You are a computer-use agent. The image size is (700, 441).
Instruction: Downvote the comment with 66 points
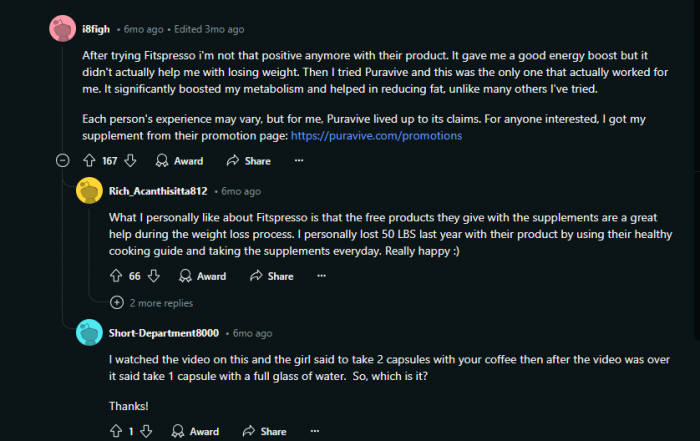coord(154,276)
